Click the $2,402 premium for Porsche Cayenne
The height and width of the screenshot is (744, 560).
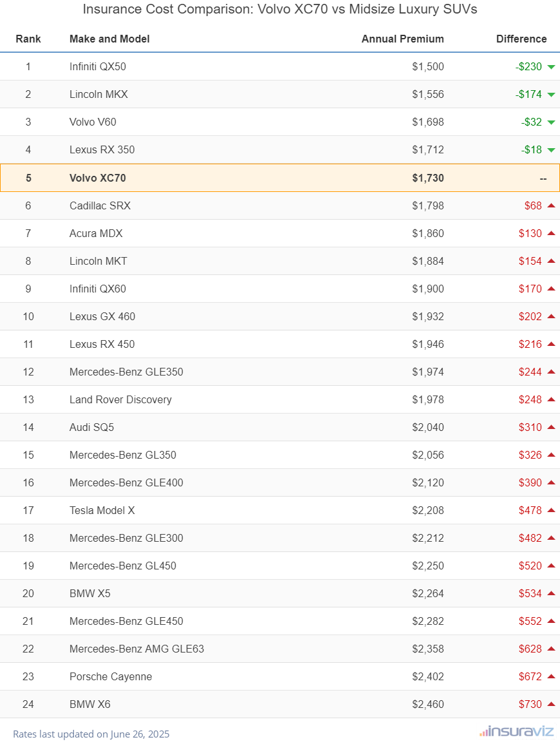tap(428, 676)
